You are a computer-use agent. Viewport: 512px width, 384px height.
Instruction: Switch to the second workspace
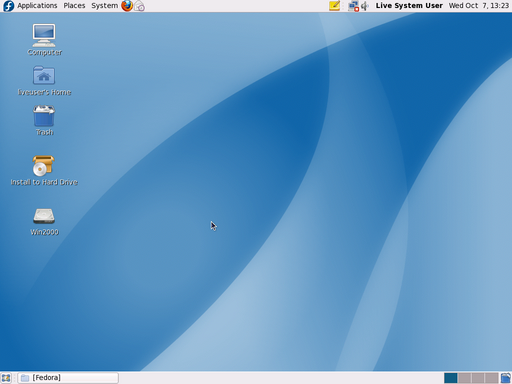pos(464,378)
